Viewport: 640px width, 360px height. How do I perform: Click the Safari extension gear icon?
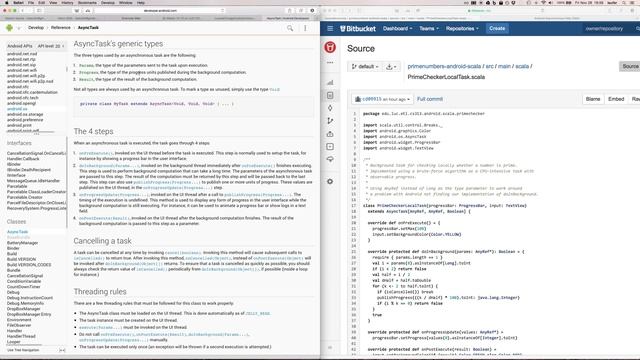tap(312, 10)
